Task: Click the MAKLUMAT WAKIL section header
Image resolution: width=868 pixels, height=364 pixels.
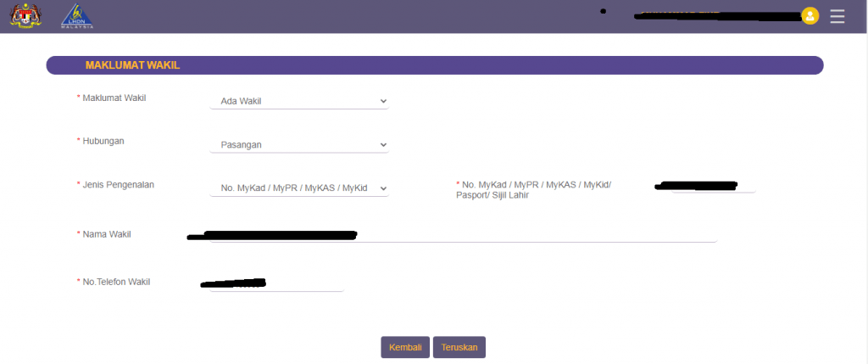Action: (132, 65)
